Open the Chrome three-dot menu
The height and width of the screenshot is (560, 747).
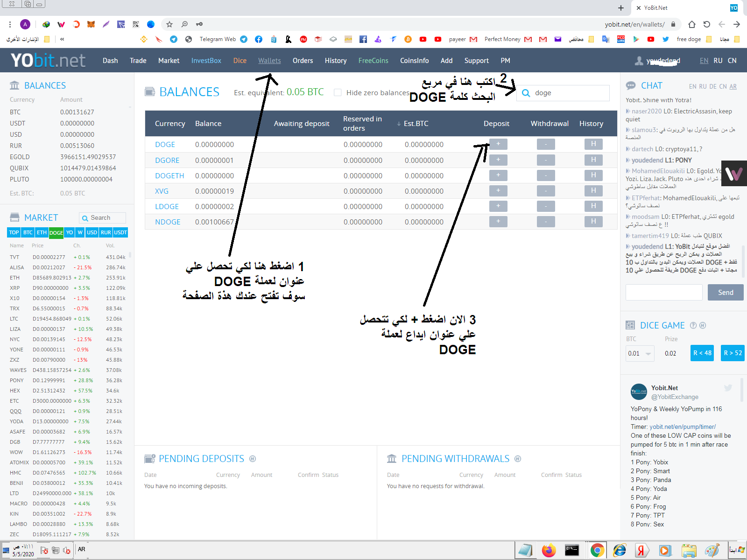10,24
